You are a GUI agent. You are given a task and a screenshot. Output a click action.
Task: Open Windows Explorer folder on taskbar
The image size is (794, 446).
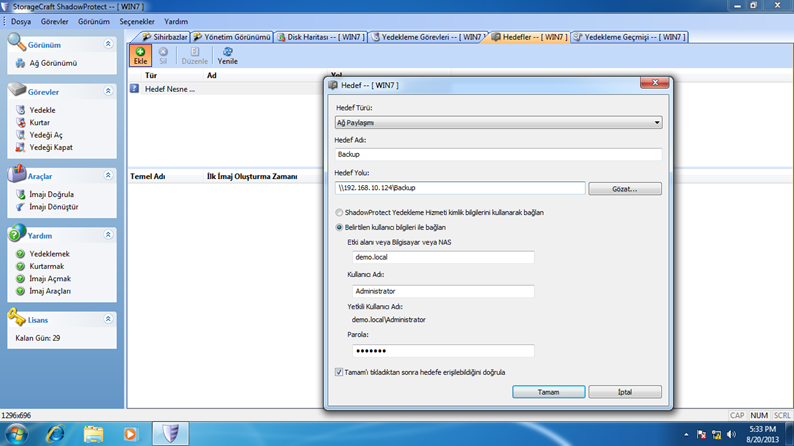point(93,434)
